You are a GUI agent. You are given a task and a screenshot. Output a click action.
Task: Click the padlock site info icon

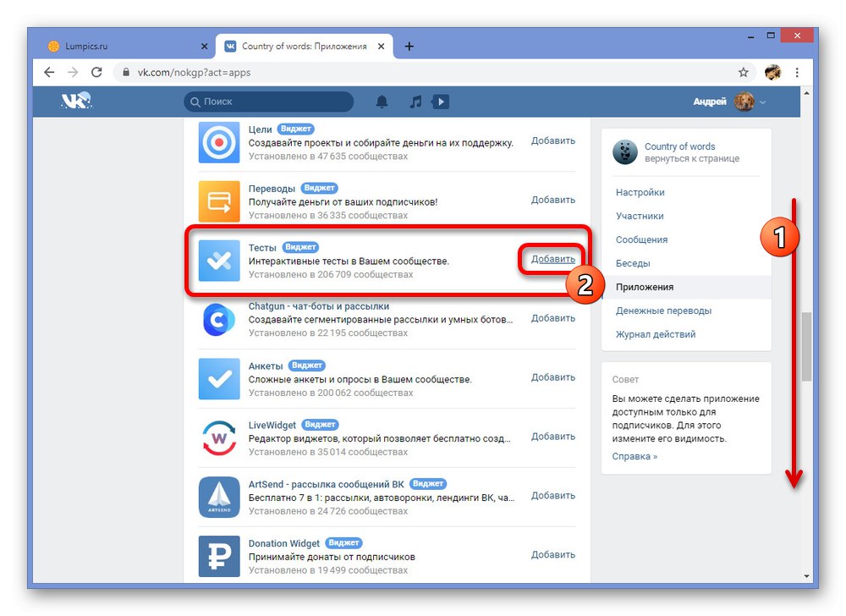126,72
